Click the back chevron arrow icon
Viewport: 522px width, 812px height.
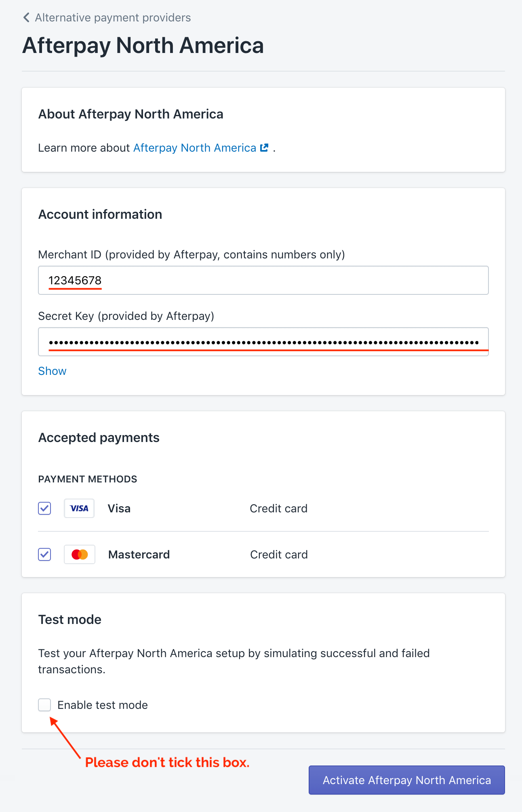[26, 17]
